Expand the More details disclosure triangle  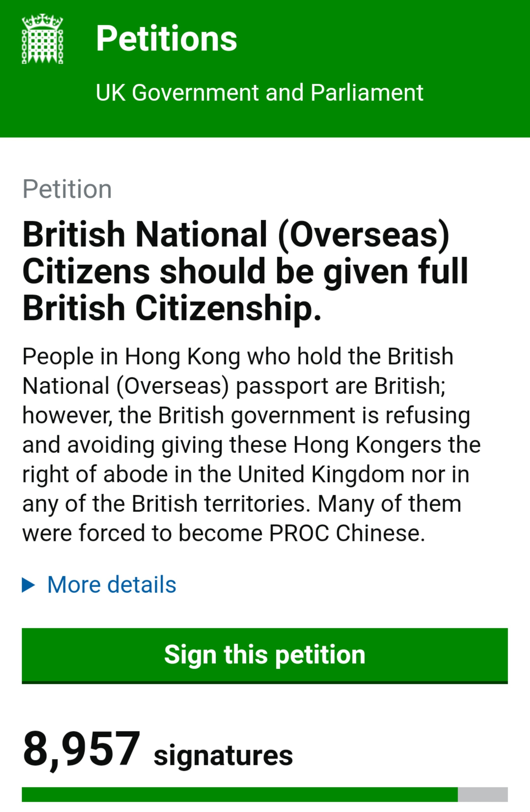pyautogui.click(x=28, y=585)
